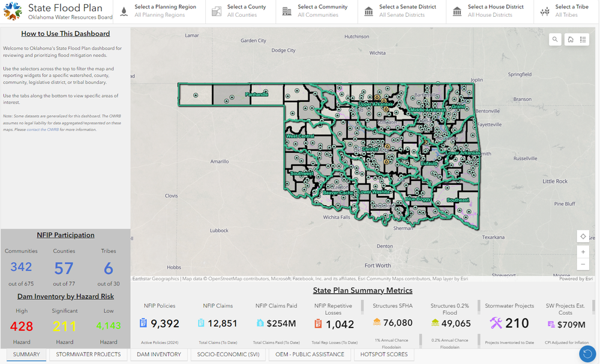Go to the Hotspot Scores tab
600x364 pixels.
click(x=383, y=354)
